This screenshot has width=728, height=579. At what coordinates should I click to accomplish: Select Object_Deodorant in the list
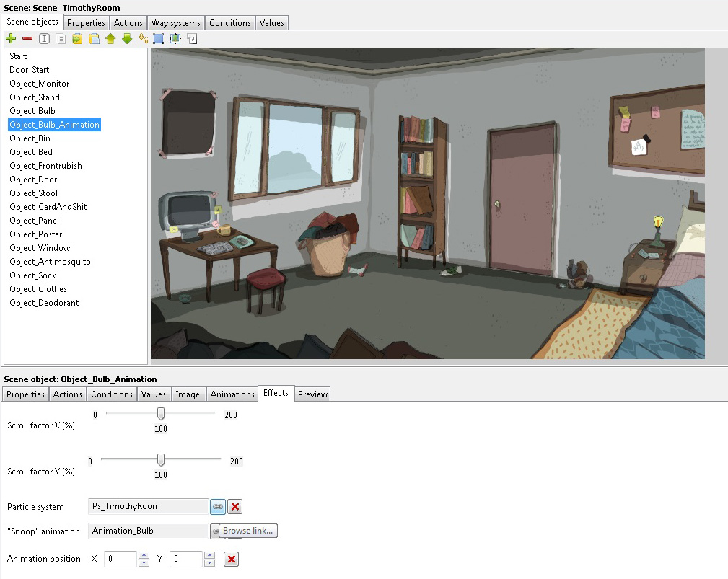(x=44, y=303)
